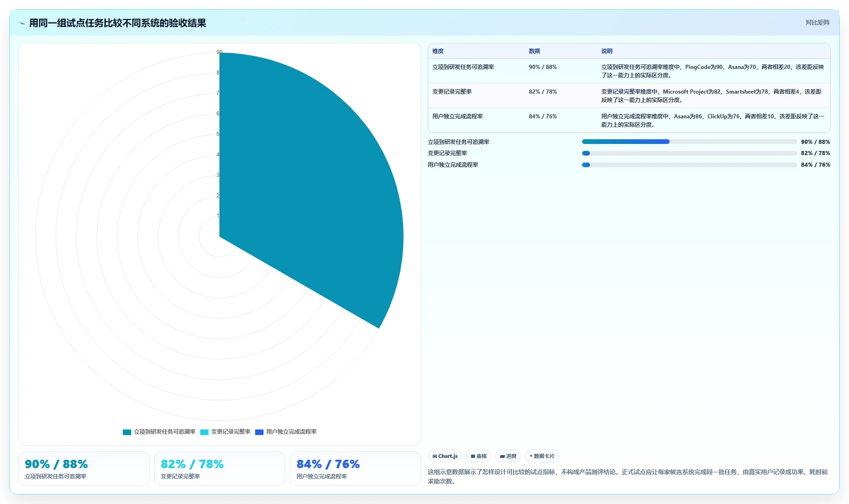Select table cell 立项到研发任务可追溯率

pos(463,67)
